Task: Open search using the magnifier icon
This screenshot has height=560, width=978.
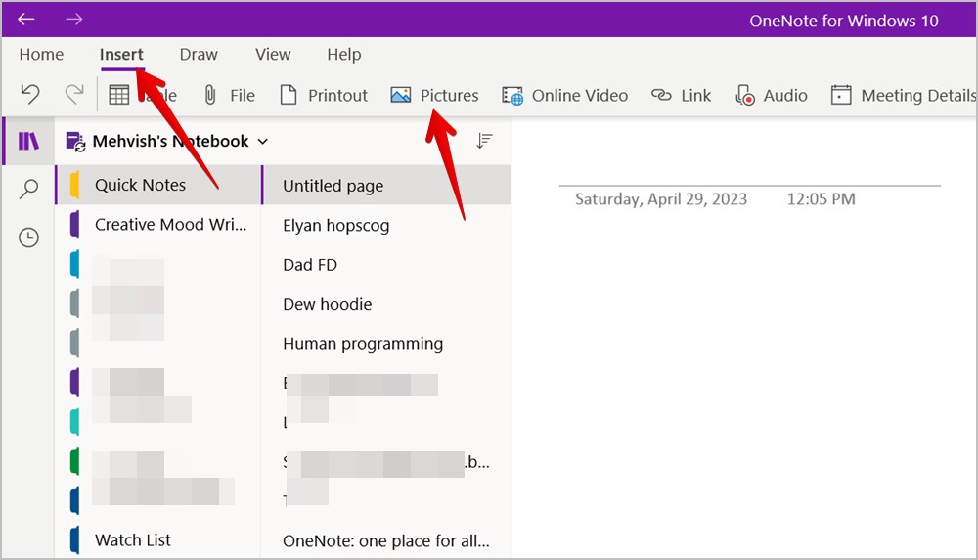Action: 28,189
